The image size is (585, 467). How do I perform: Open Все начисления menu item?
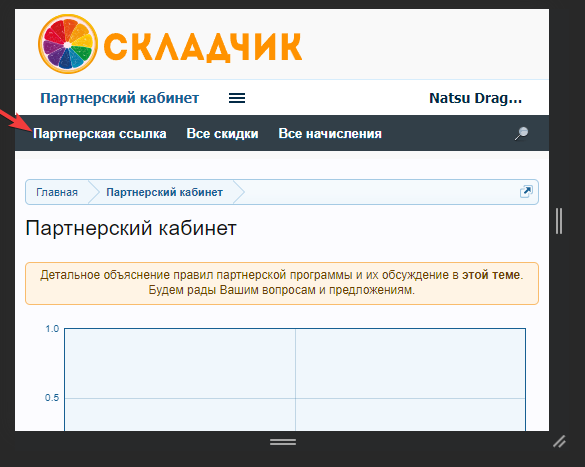(x=330, y=134)
